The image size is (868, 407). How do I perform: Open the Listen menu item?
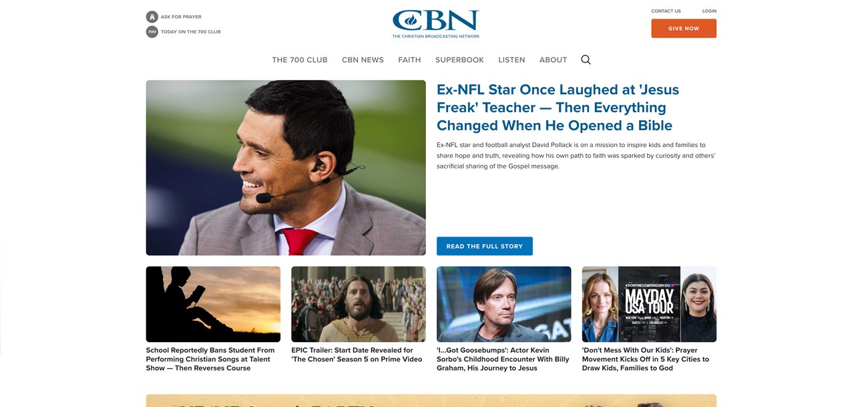tap(511, 59)
